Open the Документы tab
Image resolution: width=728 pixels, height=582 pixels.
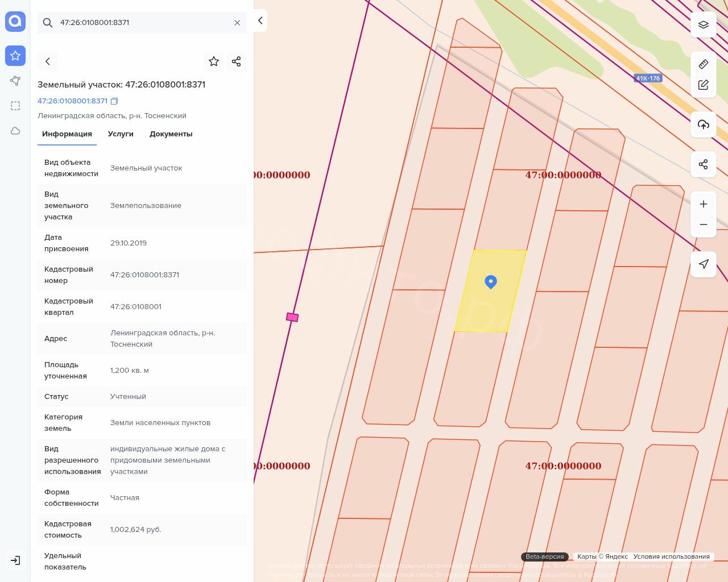[171, 134]
